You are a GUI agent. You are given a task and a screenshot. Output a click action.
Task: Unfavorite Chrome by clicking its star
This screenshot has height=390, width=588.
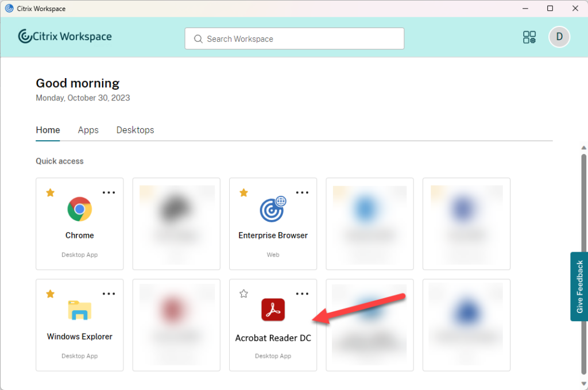(50, 192)
